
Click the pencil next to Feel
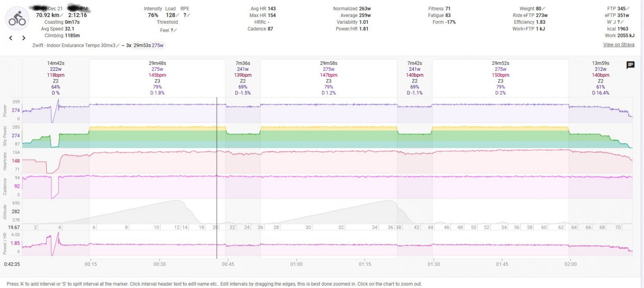(x=175, y=30)
